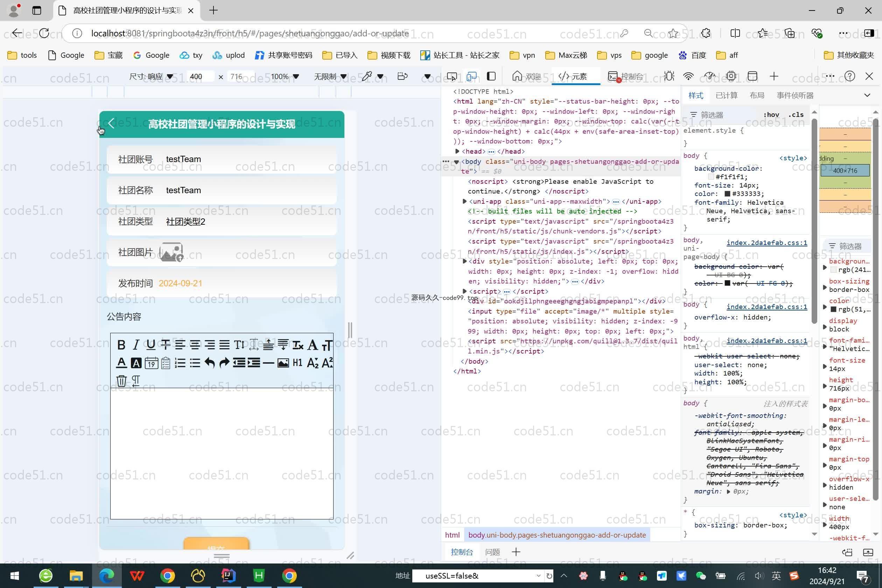Open the Google bookmark with G logo

151,55
